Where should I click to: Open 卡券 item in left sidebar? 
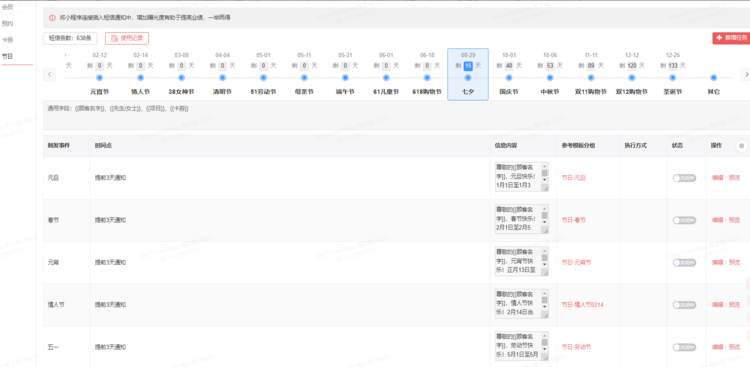point(7,40)
